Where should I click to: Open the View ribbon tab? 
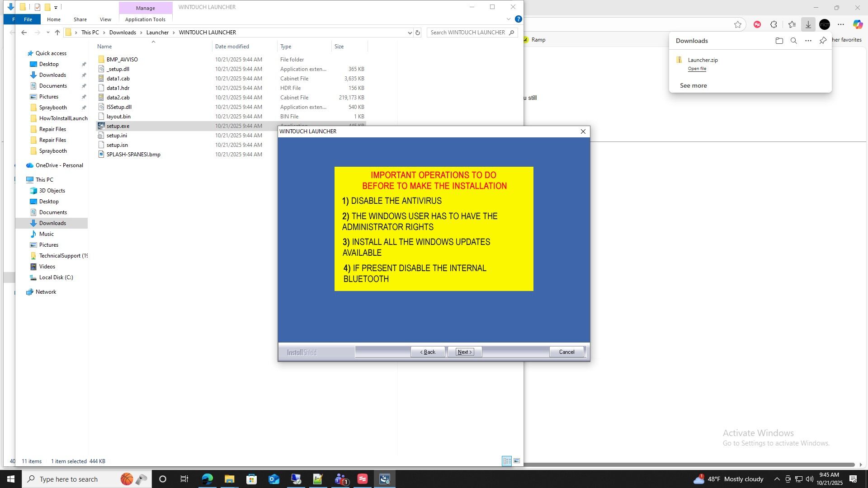tap(105, 19)
